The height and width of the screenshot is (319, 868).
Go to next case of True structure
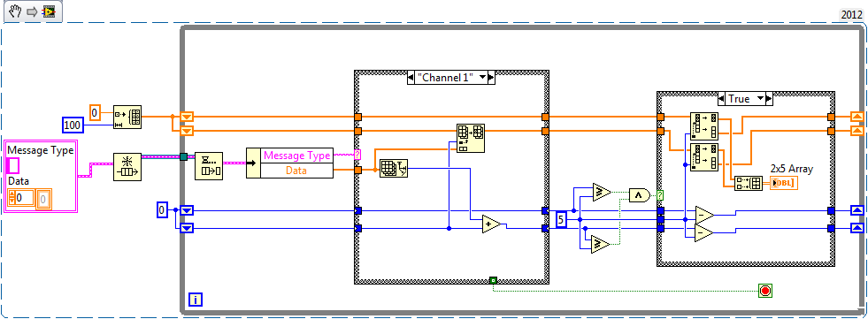pyautogui.click(x=769, y=99)
